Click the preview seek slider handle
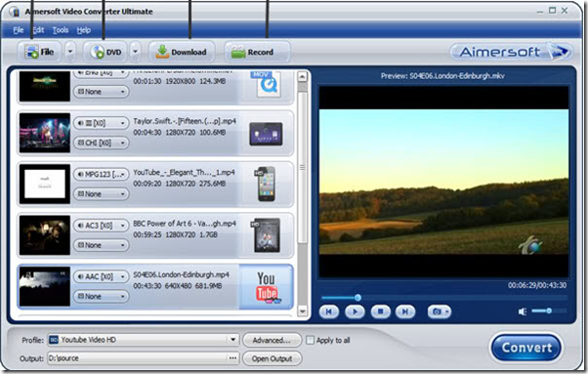Viewport: 588px width, 374px height. click(357, 298)
